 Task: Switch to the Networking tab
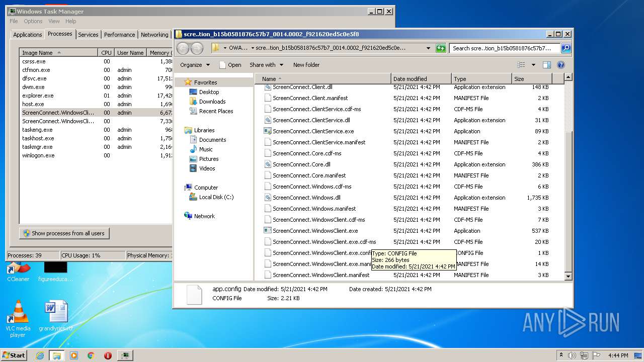tap(154, 35)
